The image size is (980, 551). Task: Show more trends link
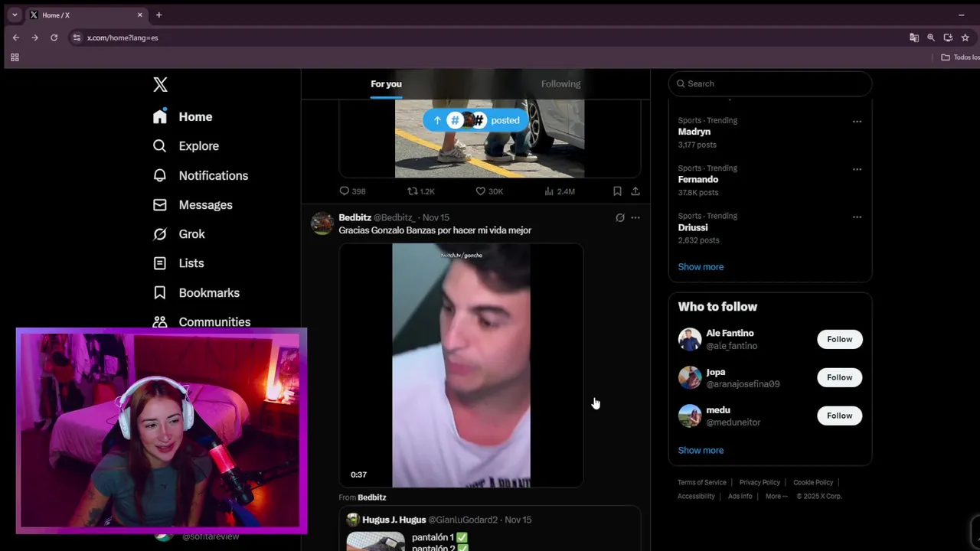click(x=701, y=267)
